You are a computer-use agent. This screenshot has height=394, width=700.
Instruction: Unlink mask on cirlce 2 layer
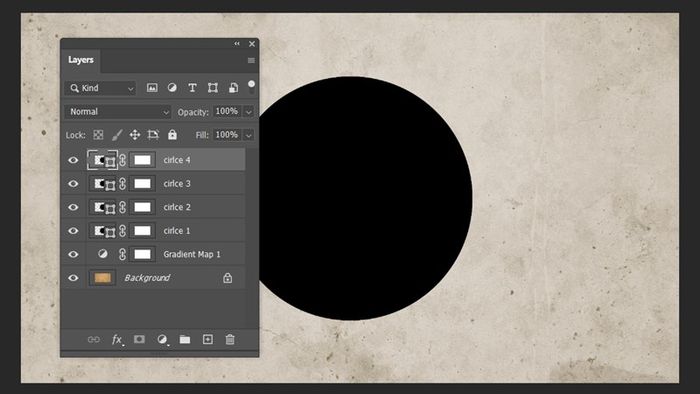click(122, 207)
